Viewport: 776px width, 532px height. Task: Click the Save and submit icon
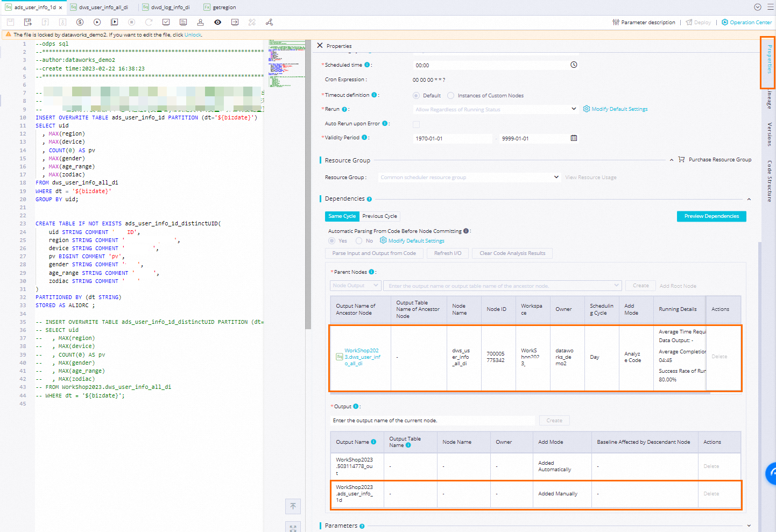pos(27,22)
